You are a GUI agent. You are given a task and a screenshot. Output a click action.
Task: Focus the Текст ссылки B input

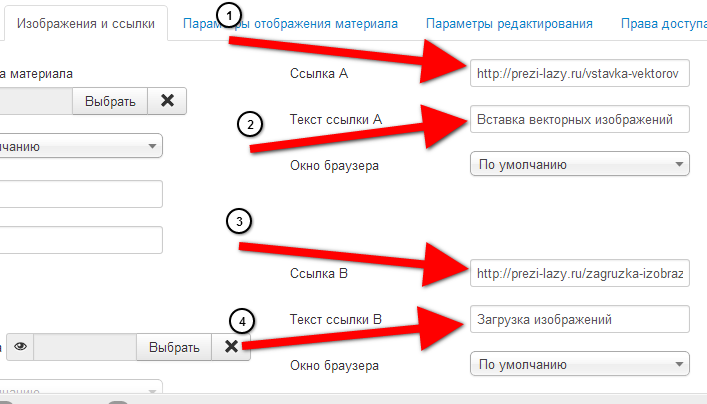[579, 319]
